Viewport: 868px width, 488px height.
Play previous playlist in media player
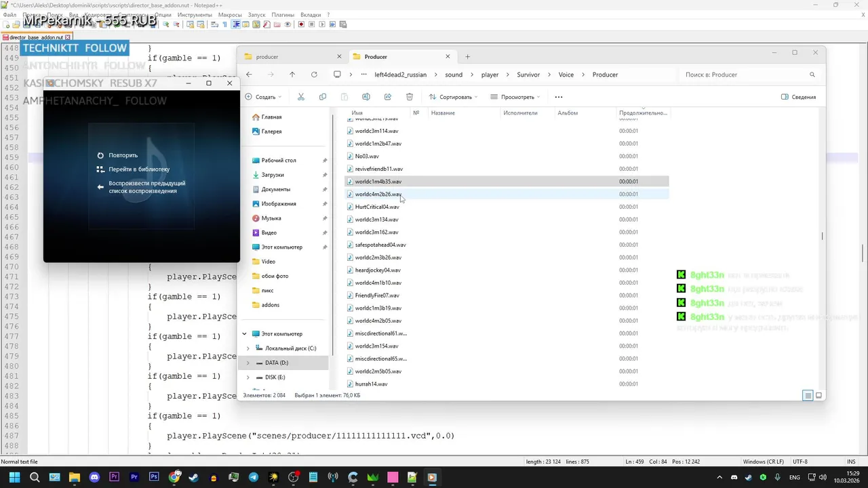(141, 187)
